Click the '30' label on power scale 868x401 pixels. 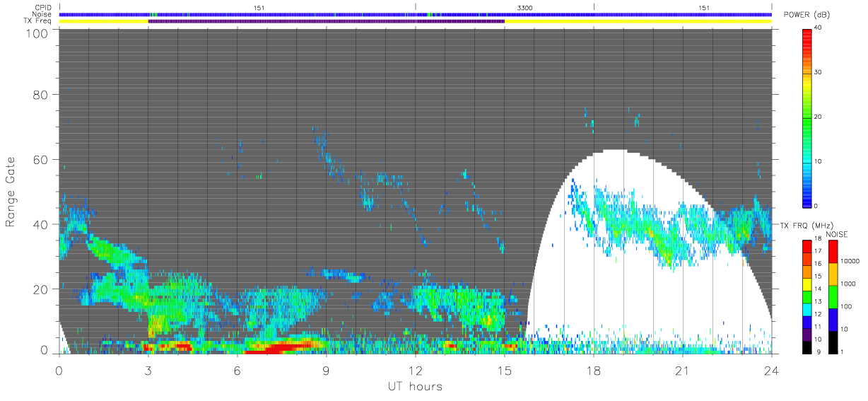coord(818,72)
